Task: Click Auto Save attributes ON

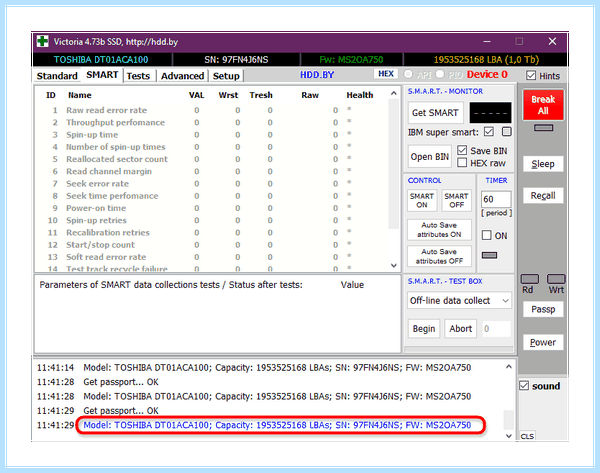Action: 439,230
